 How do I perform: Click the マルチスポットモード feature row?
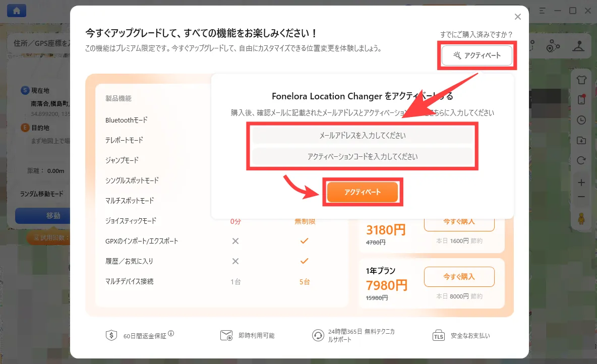(x=130, y=201)
